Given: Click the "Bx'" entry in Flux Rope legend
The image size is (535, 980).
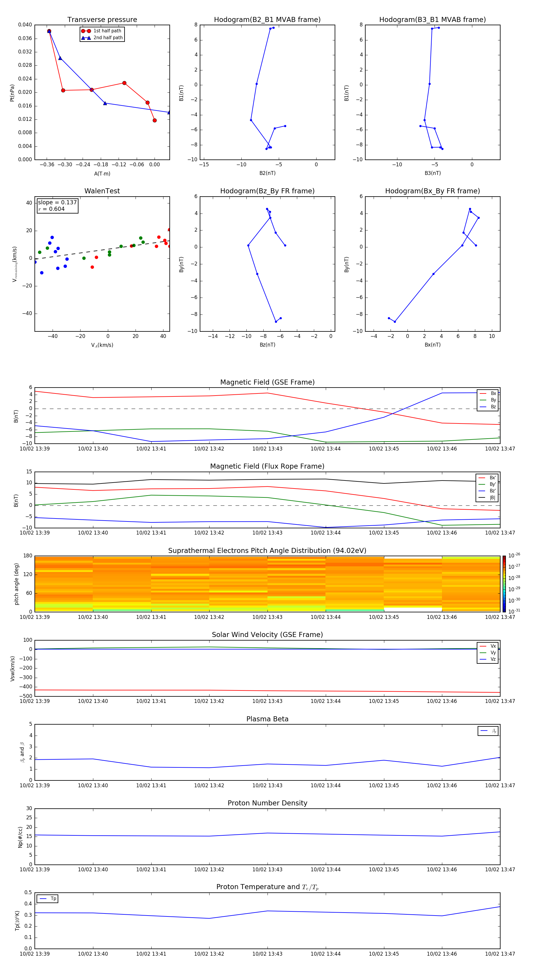Looking at the screenshot, I should coord(487,478).
